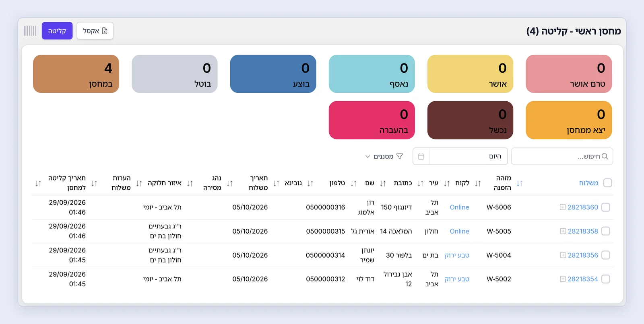Screen dimensions: 644x324
Task: Expand row details for shipment 28218356
Action: [563, 255]
